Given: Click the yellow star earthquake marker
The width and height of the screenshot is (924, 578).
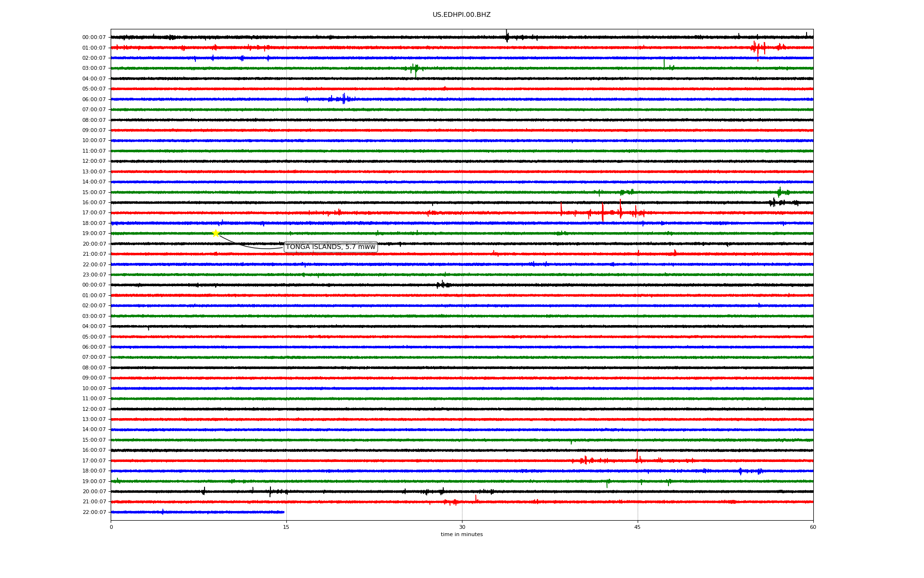Looking at the screenshot, I should coord(216,233).
